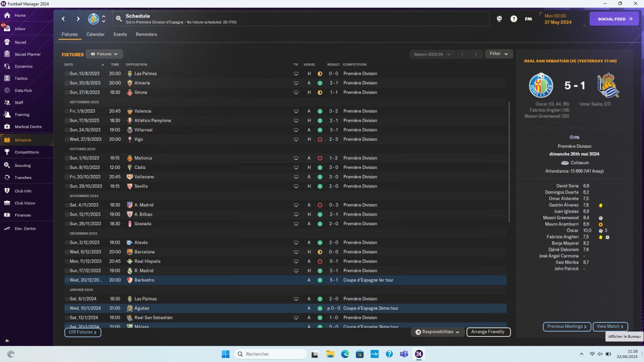Open File Explorer from the taskbar
Screen dimensions: 644x362
pyautogui.click(x=331, y=354)
